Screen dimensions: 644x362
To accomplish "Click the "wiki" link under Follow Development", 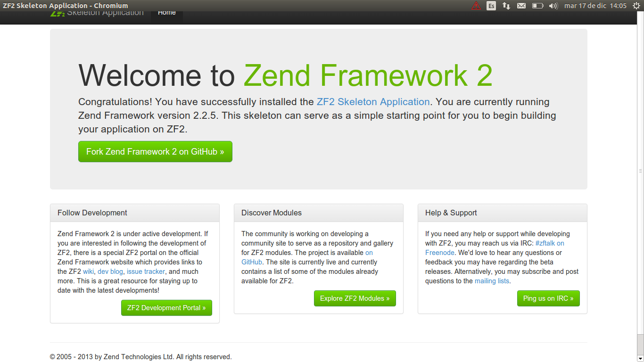I will [x=88, y=271].
